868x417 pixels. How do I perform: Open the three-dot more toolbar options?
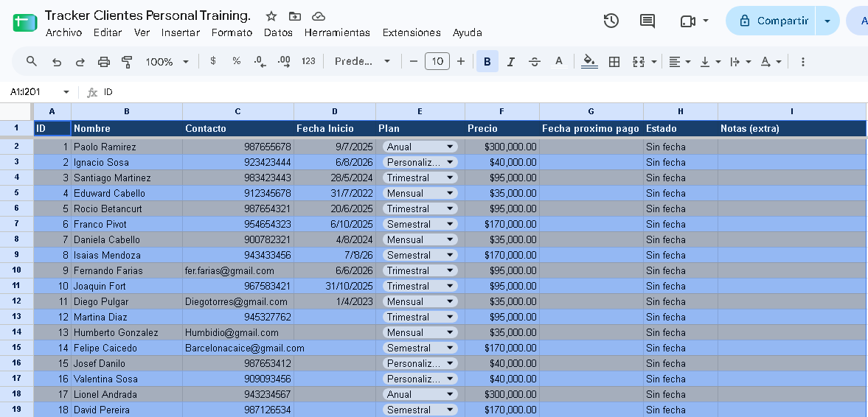click(x=803, y=61)
